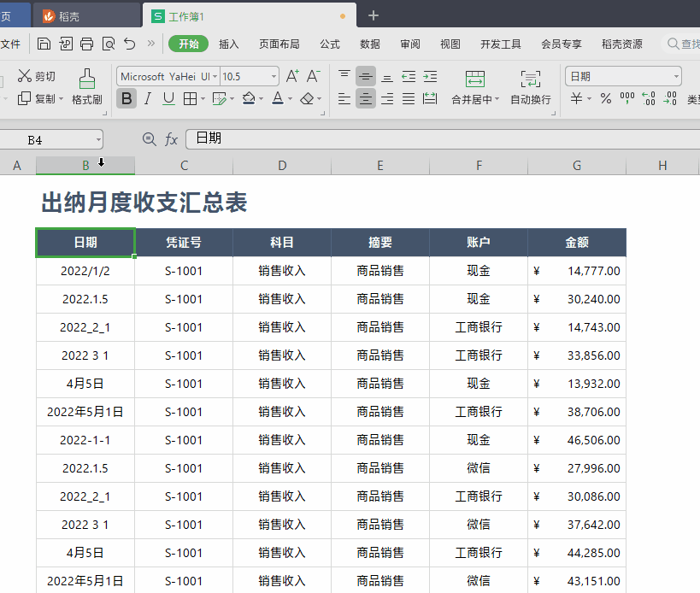Increase font size with the A+ icon
Screen dimensions: 700x593
[292, 76]
